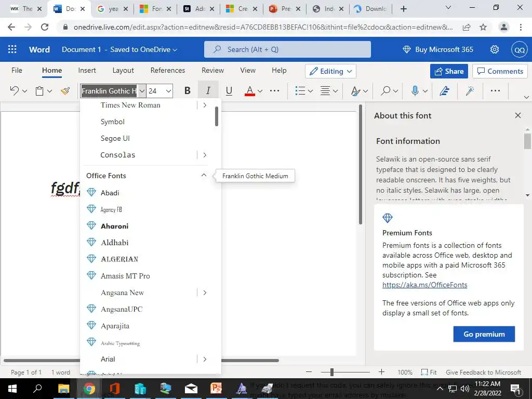532x399 pixels.
Task: Open the Comments button
Action: tap(500, 71)
